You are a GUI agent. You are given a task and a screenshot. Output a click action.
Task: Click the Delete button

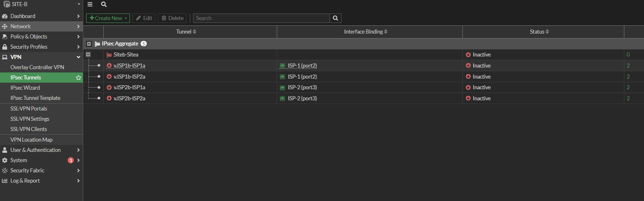click(x=172, y=18)
